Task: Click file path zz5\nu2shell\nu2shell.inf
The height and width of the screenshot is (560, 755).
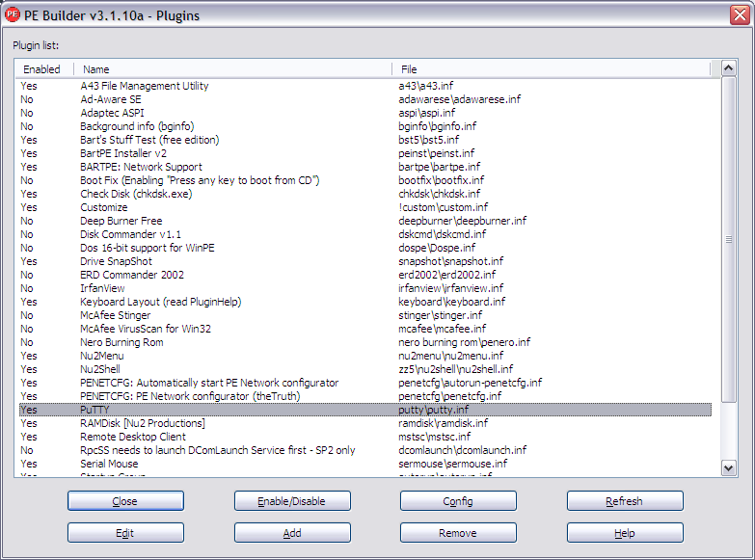Action: coord(456,369)
